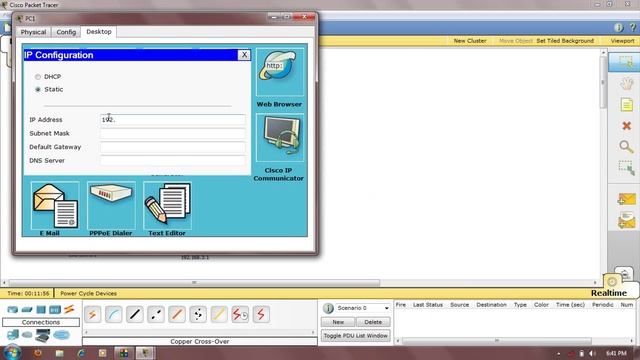Select the Place Note tool
Image resolution: width=640 pixels, height=360 pixels.
coord(626,105)
